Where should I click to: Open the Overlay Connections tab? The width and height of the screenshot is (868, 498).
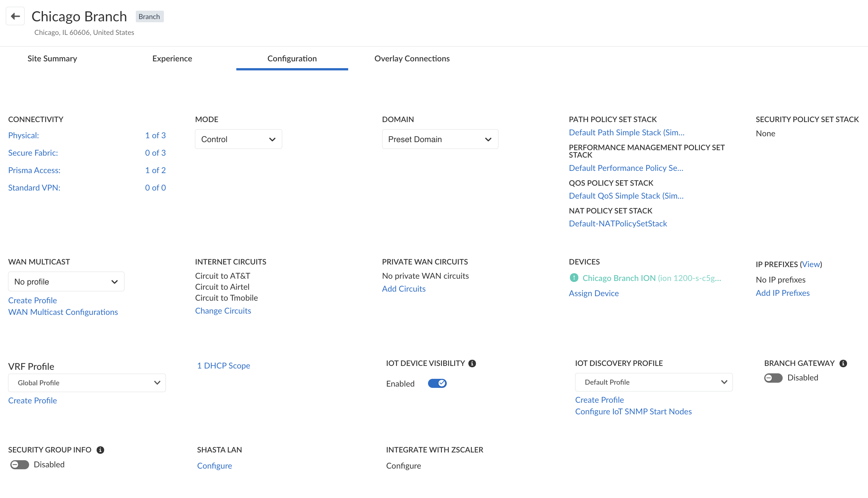(x=412, y=58)
